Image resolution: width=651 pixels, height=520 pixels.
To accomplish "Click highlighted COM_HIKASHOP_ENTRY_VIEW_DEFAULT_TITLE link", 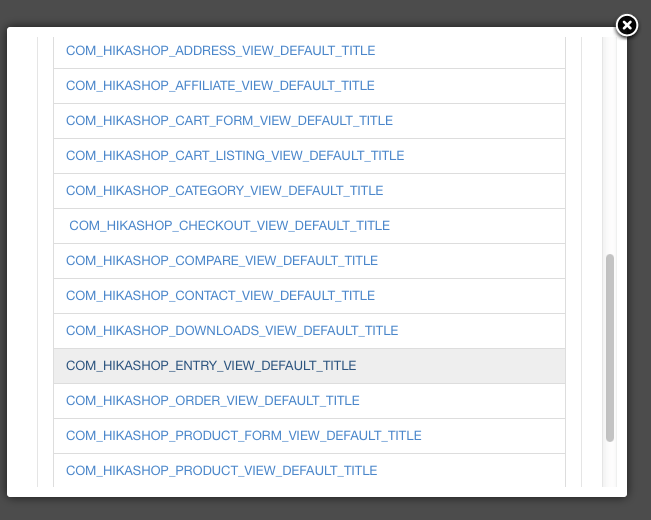I will point(211,365).
